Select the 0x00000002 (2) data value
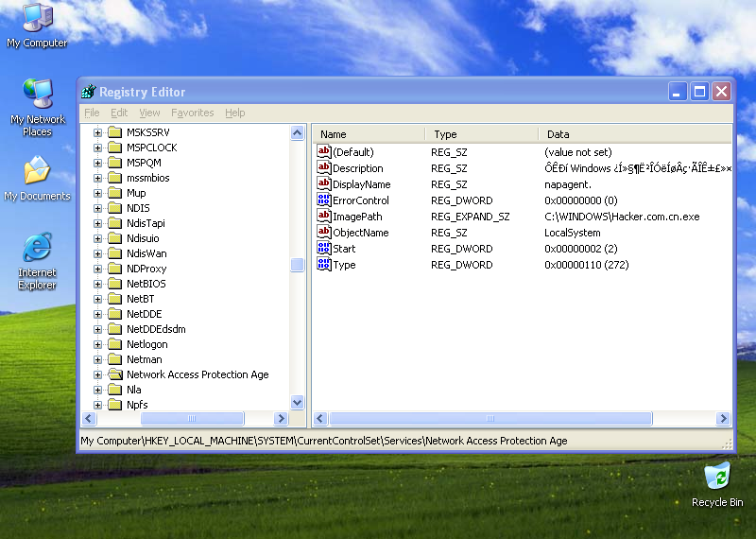This screenshot has width=756, height=539. (x=581, y=249)
